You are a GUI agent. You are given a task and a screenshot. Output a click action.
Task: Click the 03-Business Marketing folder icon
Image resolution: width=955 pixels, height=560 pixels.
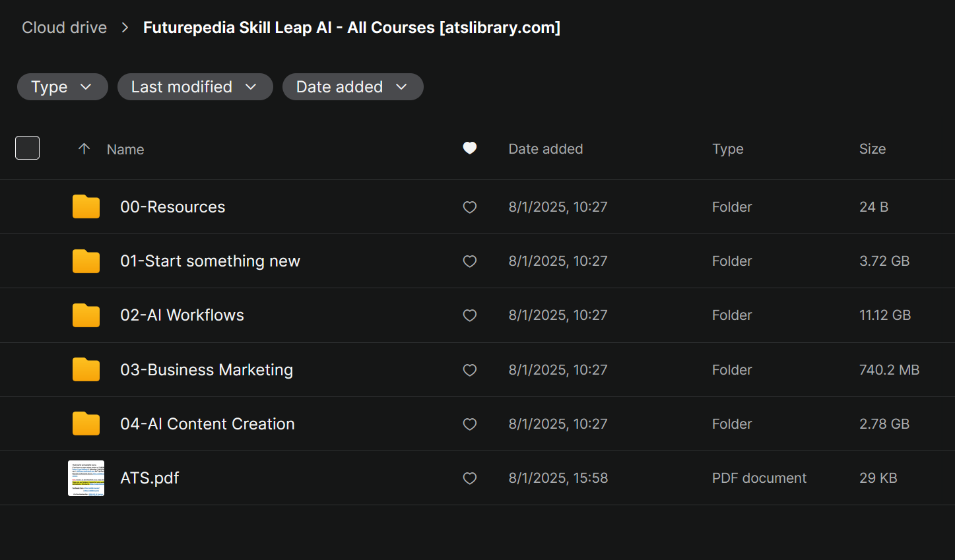click(x=86, y=370)
